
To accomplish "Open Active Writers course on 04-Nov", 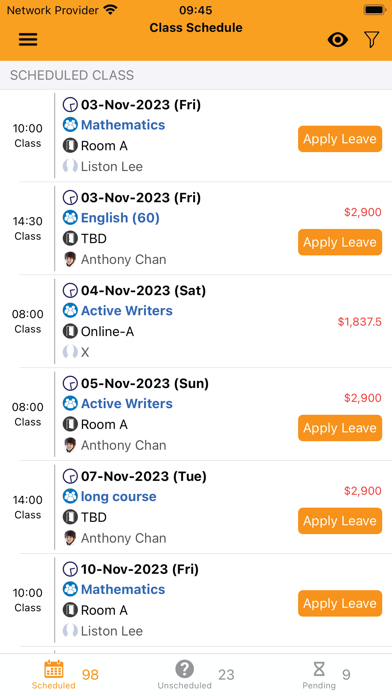I will point(127,311).
